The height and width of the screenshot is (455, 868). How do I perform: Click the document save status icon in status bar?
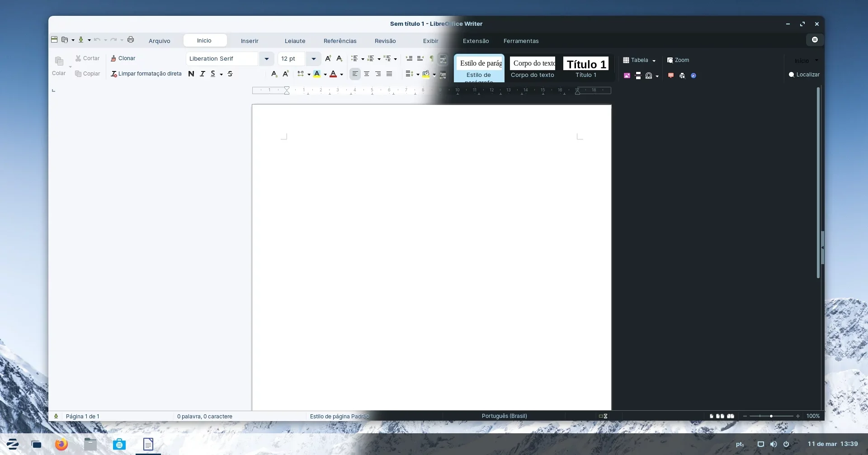tap(56, 416)
